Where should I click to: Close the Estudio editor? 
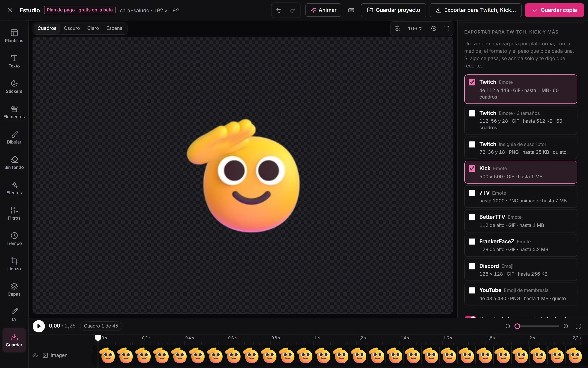coord(10,10)
